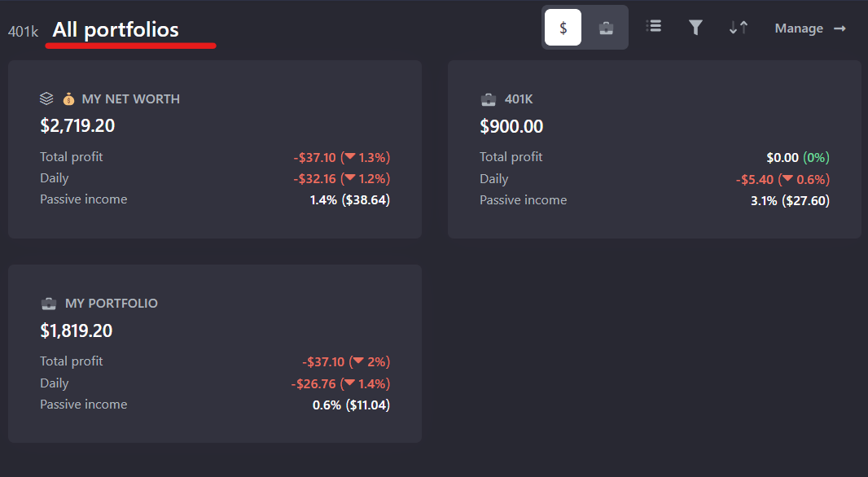
Task: Open the list view icon
Action: [653, 27]
